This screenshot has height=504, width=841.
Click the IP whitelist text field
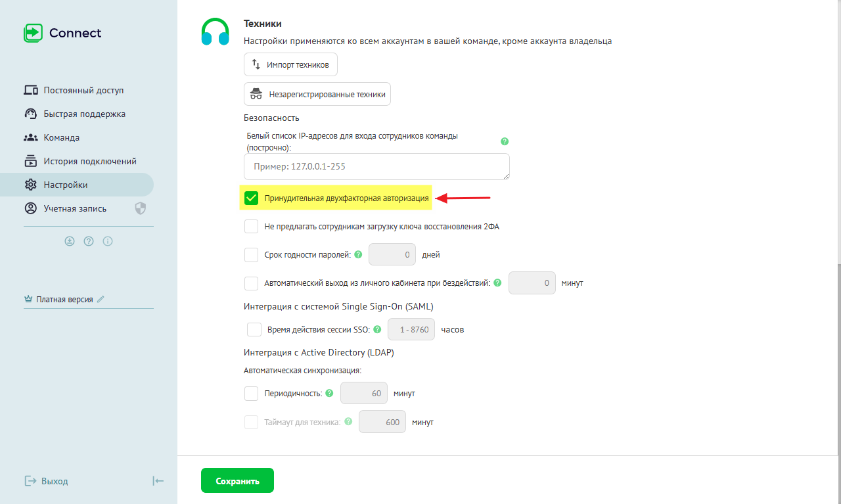coord(376,167)
